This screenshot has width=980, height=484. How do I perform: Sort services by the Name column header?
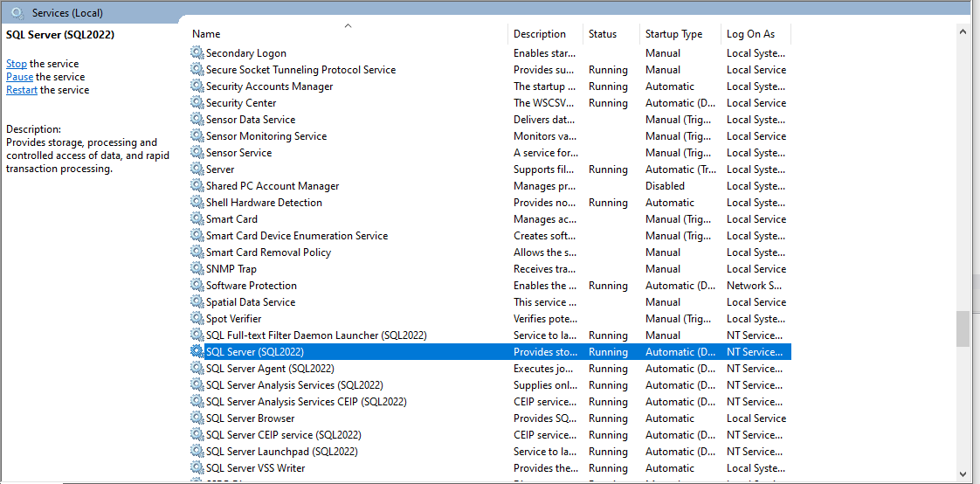pyautogui.click(x=349, y=34)
